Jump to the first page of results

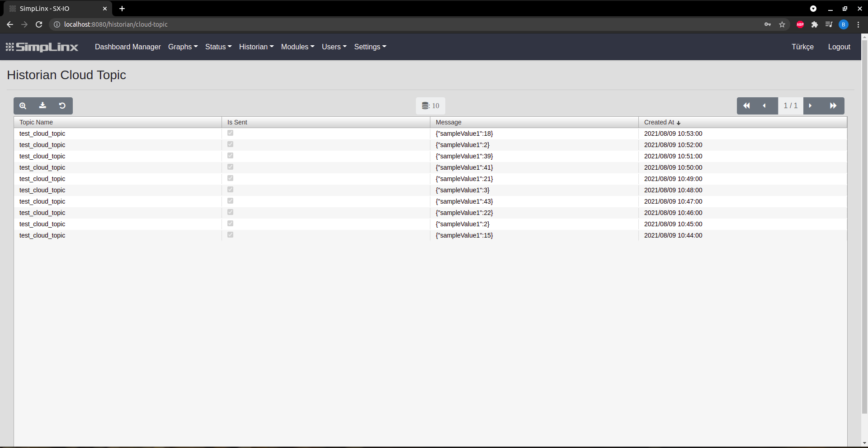(x=746, y=106)
